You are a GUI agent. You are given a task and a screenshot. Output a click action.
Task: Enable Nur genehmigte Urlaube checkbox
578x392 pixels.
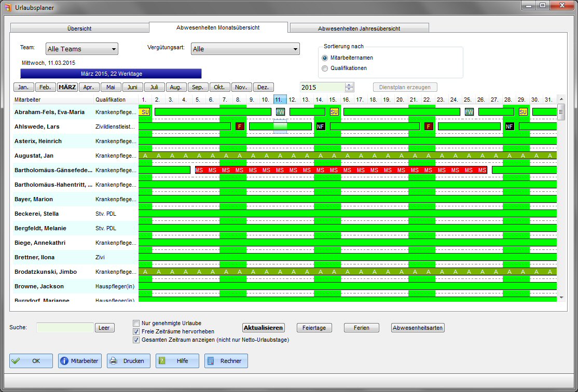pyautogui.click(x=136, y=323)
